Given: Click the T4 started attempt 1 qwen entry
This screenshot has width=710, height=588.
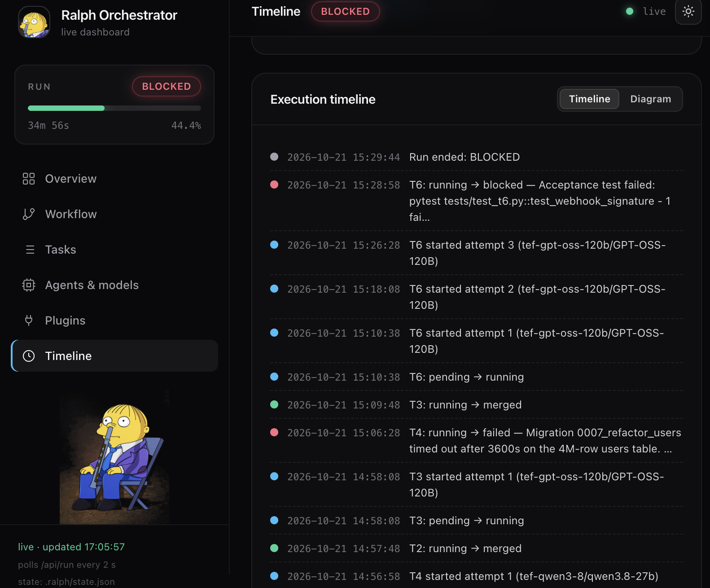Looking at the screenshot, I should coord(477,576).
